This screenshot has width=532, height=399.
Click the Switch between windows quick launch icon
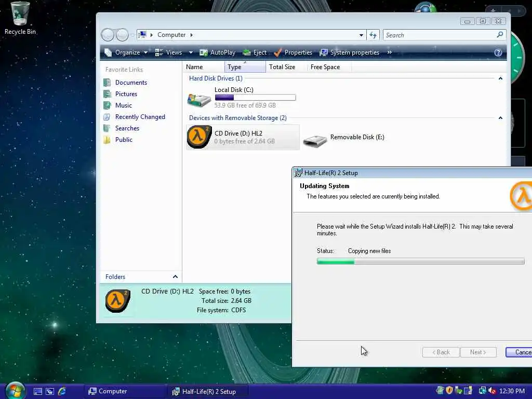coord(50,391)
